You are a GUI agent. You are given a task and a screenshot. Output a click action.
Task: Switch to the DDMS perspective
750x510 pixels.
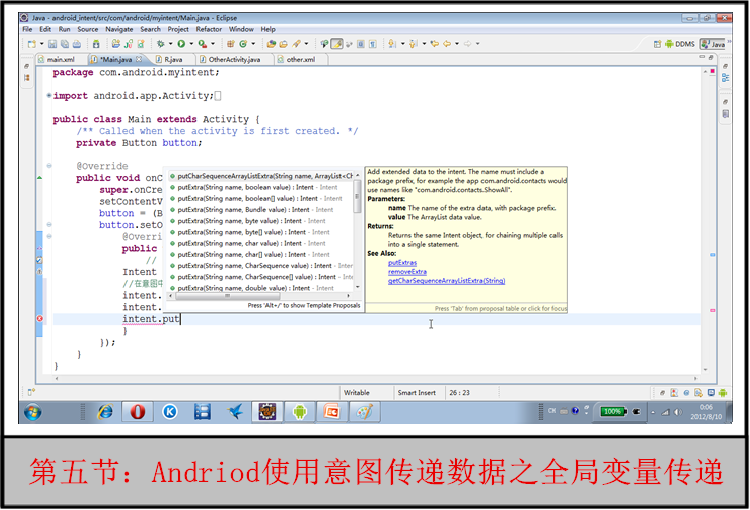[680, 44]
